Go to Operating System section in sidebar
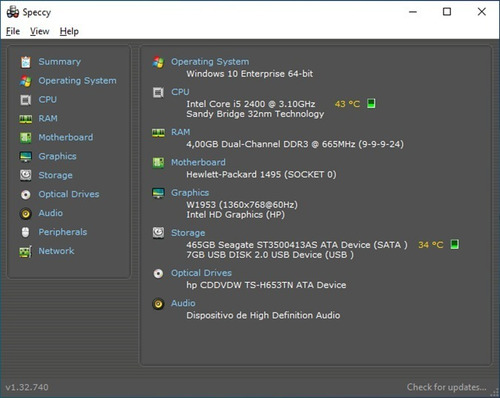 tap(77, 81)
